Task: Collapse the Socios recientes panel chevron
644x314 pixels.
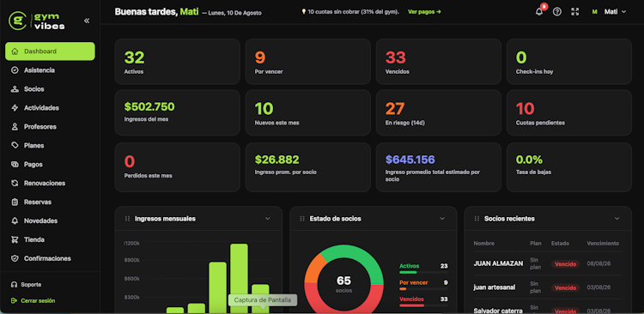Action: [x=617, y=219]
